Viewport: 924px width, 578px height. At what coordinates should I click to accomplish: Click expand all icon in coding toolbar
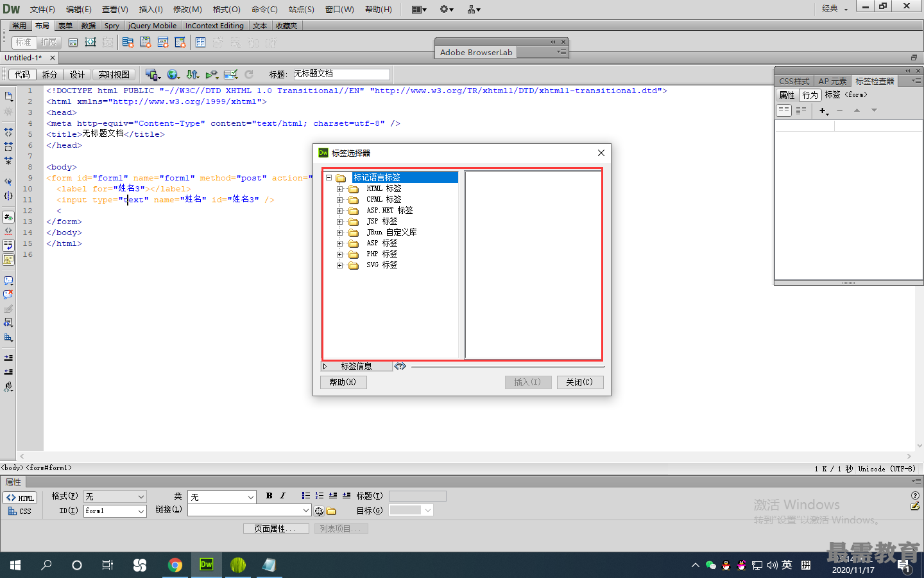click(8, 161)
